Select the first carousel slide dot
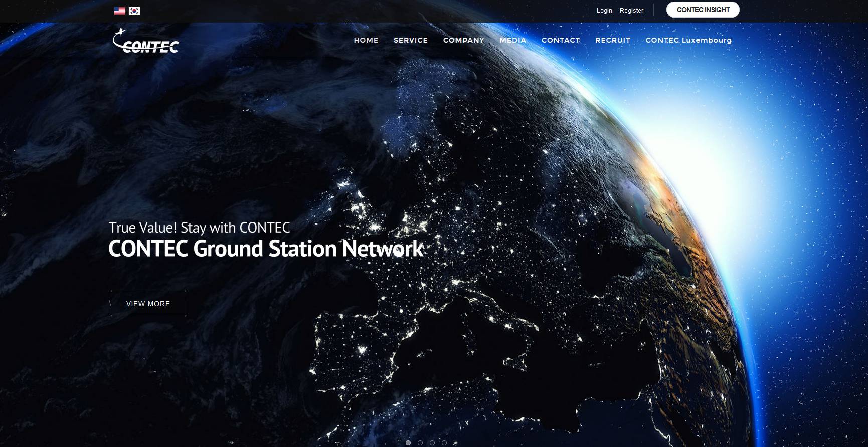This screenshot has width=868, height=447. coord(408,443)
